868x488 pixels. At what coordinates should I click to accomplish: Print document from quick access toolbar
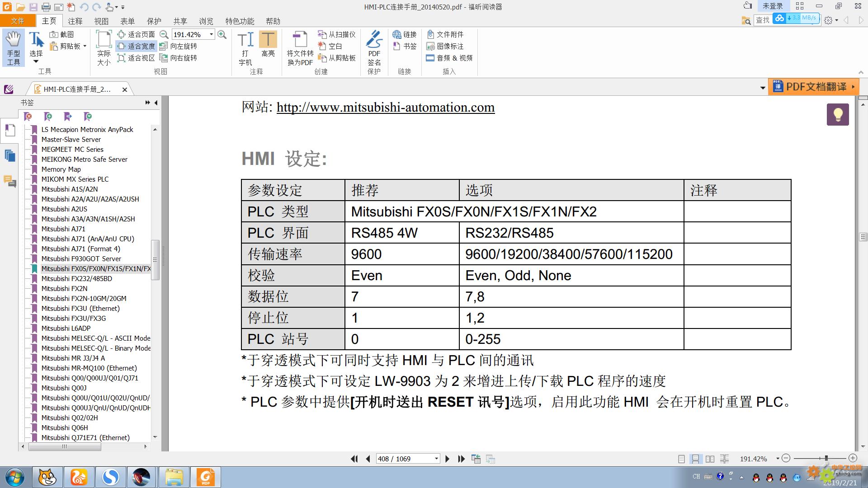point(46,7)
